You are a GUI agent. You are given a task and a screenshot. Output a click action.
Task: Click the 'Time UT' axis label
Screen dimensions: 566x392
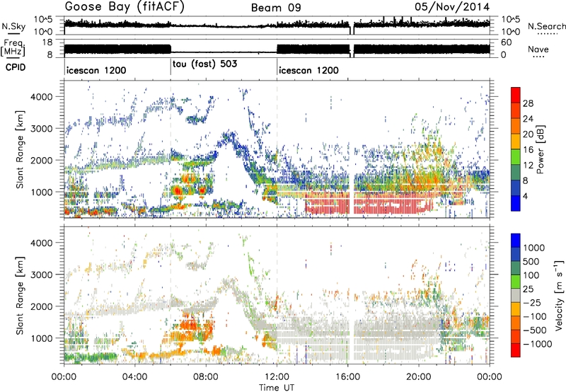[x=277, y=387]
